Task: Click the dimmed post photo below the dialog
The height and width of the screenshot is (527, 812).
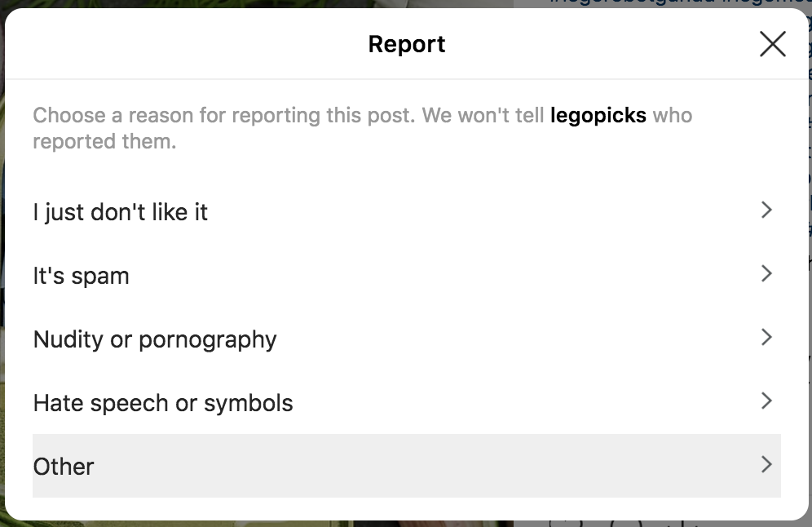Action: coord(259,524)
